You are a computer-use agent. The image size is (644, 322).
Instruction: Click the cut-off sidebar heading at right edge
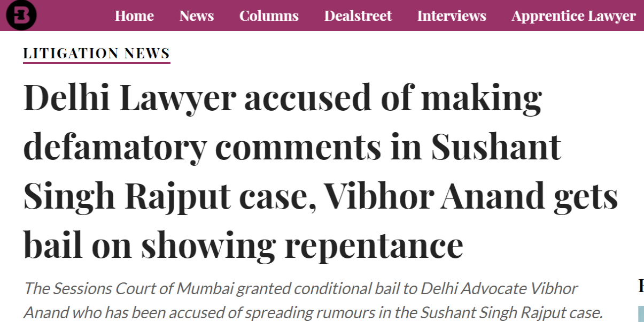point(641,286)
